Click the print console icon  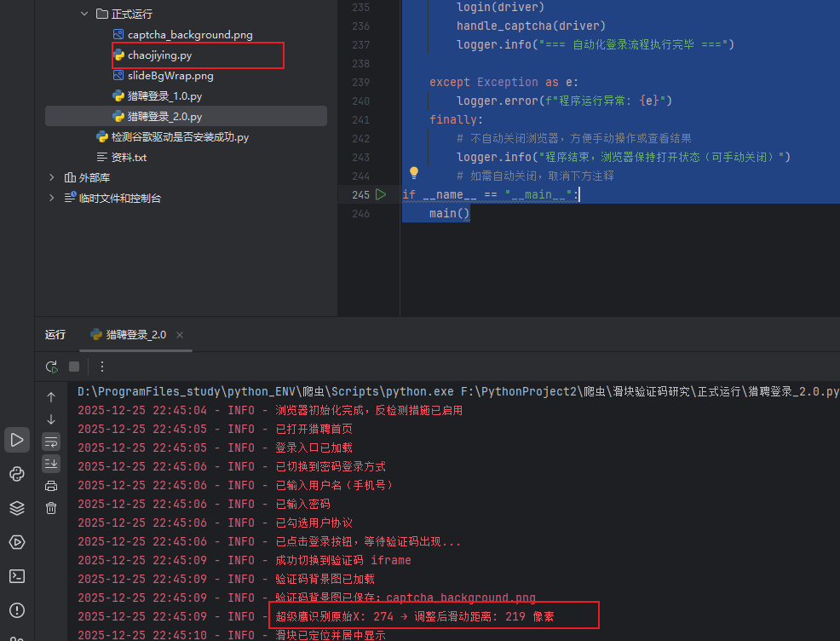pyautogui.click(x=51, y=486)
